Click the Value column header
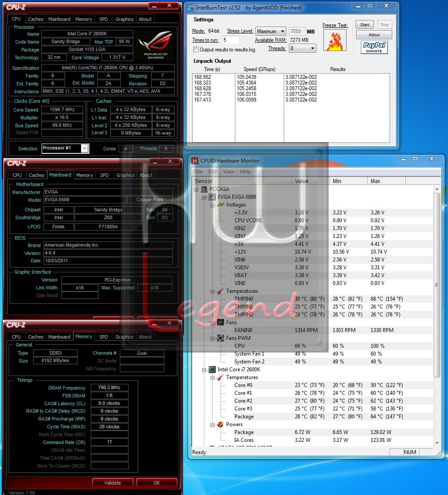Viewport: 448px width, 495px height. 310,181
